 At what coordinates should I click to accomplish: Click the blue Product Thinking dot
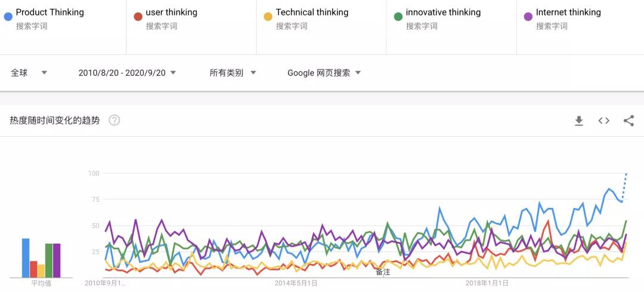(8, 17)
